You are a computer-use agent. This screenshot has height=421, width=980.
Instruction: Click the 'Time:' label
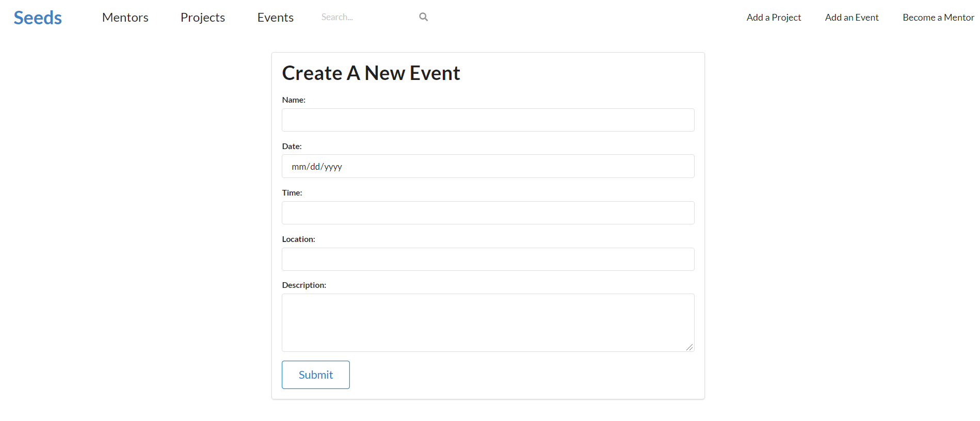[x=292, y=193]
